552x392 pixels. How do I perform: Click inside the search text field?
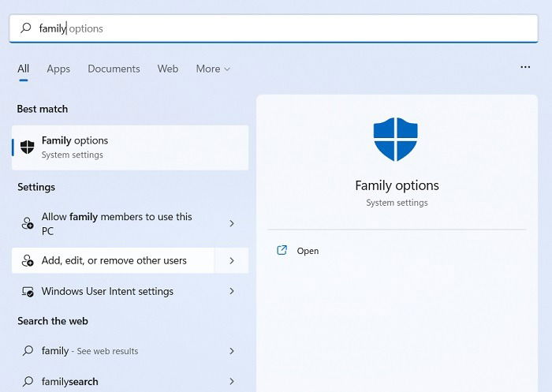click(x=276, y=28)
